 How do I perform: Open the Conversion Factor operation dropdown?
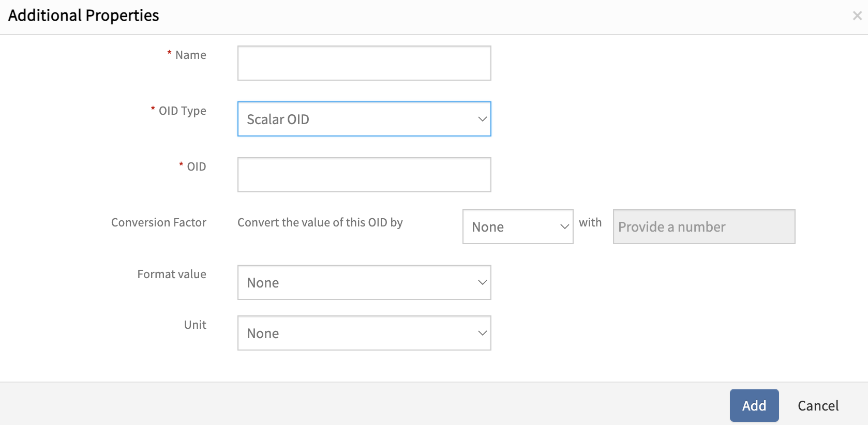click(517, 226)
